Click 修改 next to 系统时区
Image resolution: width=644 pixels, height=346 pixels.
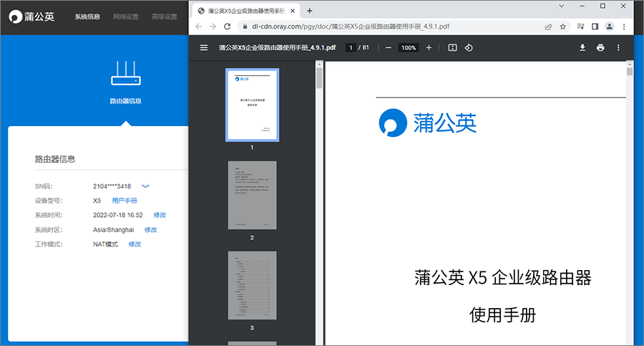pos(151,230)
